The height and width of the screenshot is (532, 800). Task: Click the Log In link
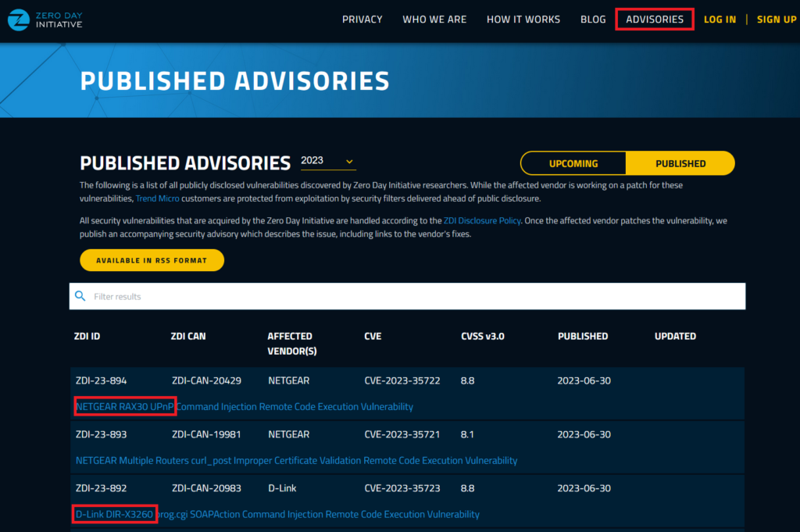coord(720,20)
